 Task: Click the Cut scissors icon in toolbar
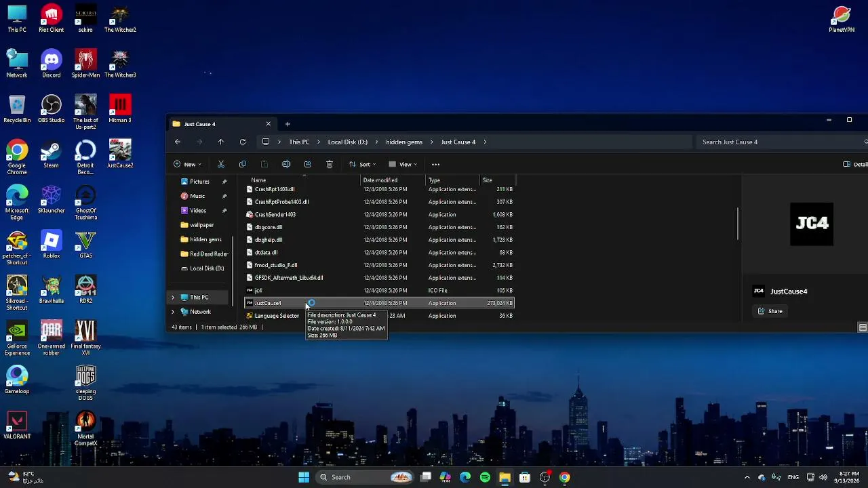point(221,164)
